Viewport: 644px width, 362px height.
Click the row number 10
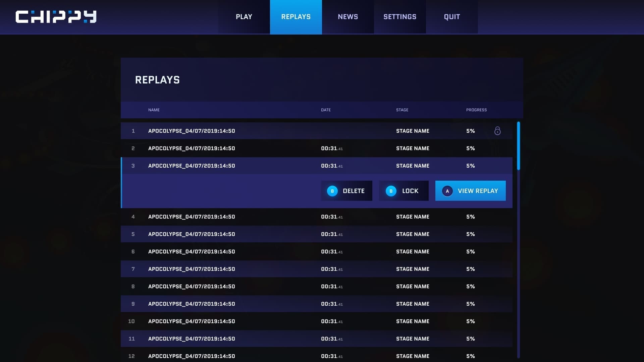click(x=131, y=321)
